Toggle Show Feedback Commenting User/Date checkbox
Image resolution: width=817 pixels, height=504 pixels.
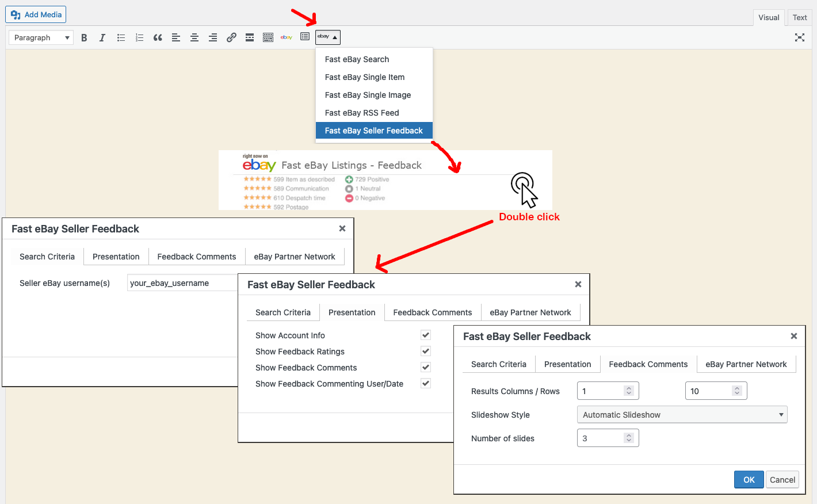(426, 383)
